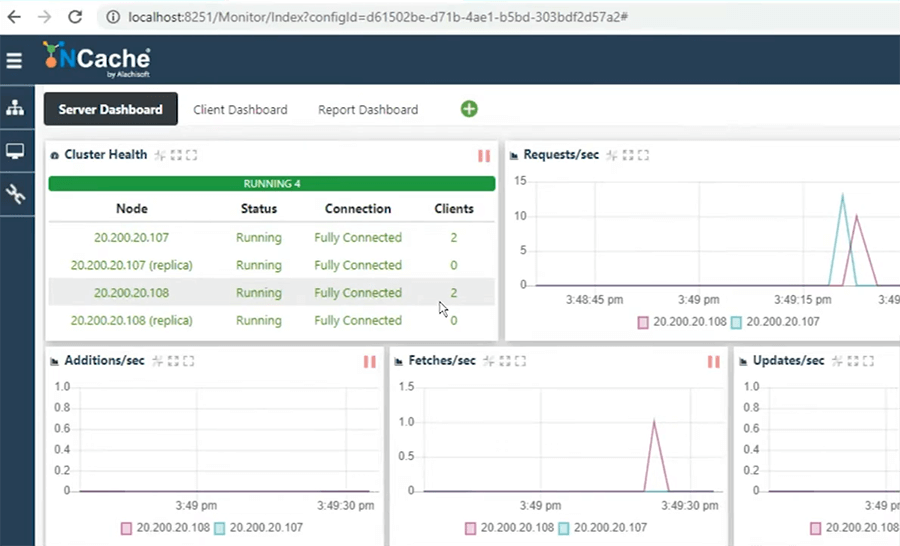Click the last fullscreen icon in Requests/sec header
The width and height of the screenshot is (900, 546).
pos(643,155)
